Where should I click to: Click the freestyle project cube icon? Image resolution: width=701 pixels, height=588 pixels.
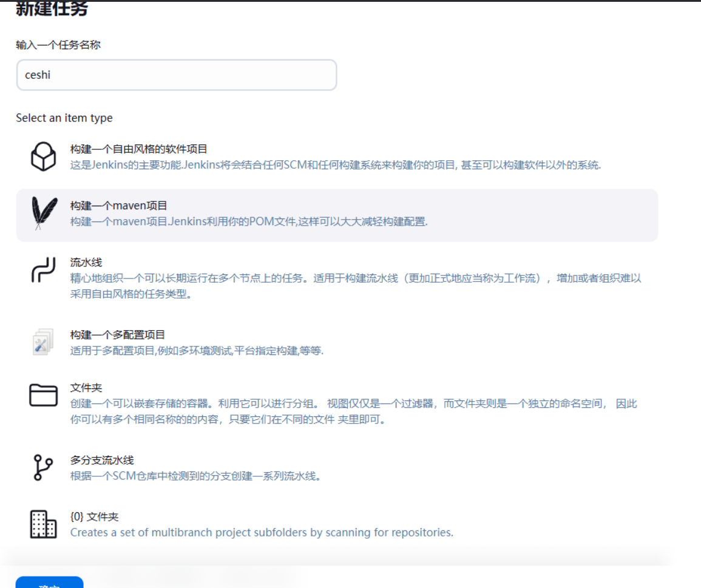[43, 157]
